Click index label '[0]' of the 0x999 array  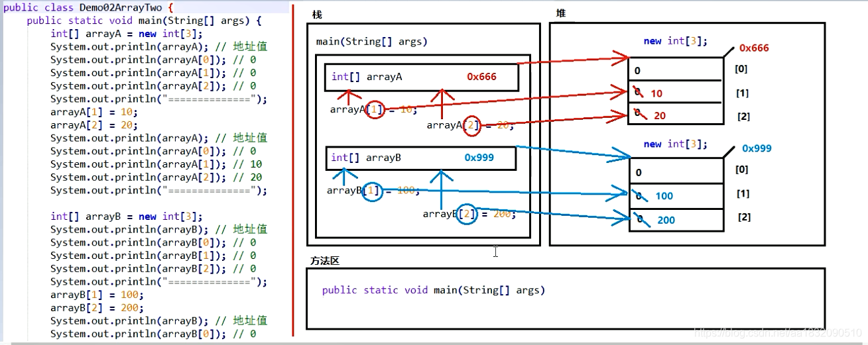(x=741, y=170)
